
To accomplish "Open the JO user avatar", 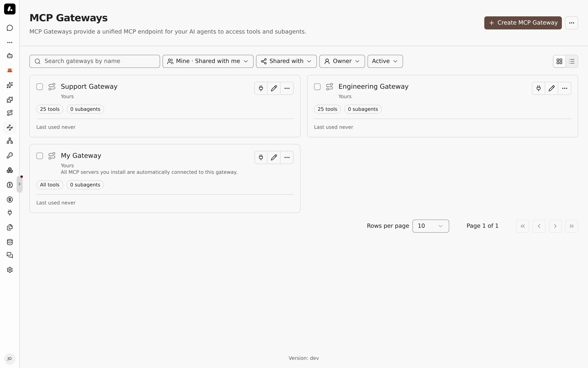I will pyautogui.click(x=10, y=359).
